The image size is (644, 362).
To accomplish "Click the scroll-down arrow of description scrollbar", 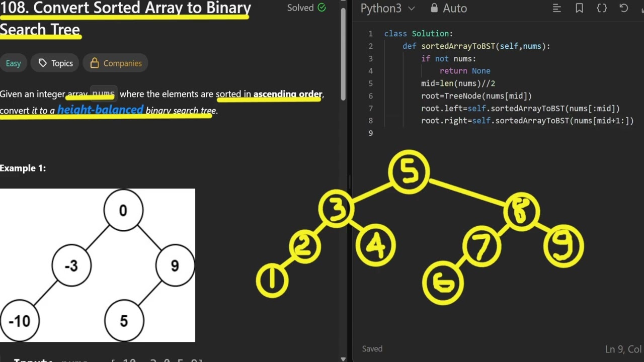I will click(x=343, y=358).
